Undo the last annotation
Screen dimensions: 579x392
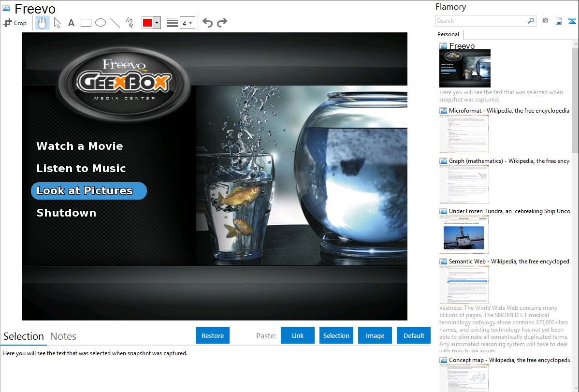point(207,23)
